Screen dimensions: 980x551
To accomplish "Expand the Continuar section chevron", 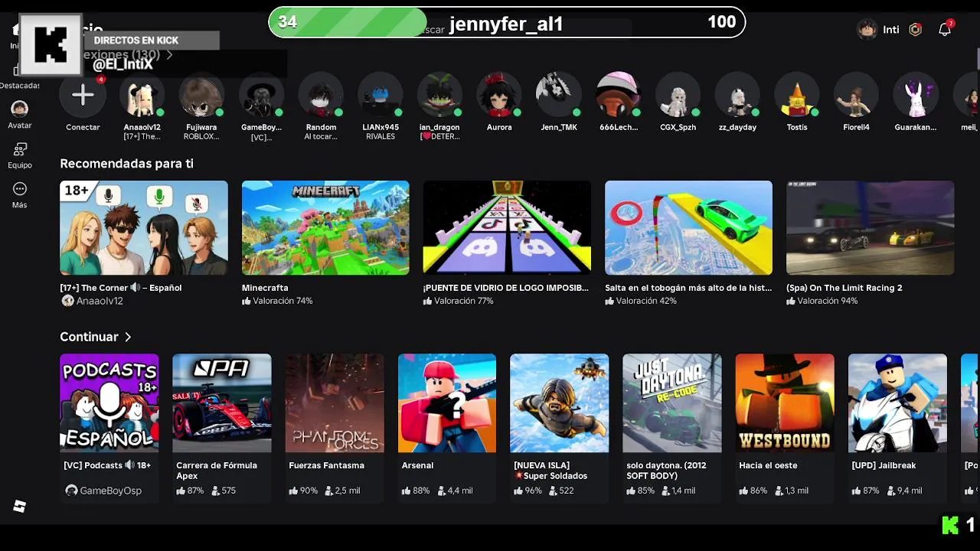I will [128, 337].
